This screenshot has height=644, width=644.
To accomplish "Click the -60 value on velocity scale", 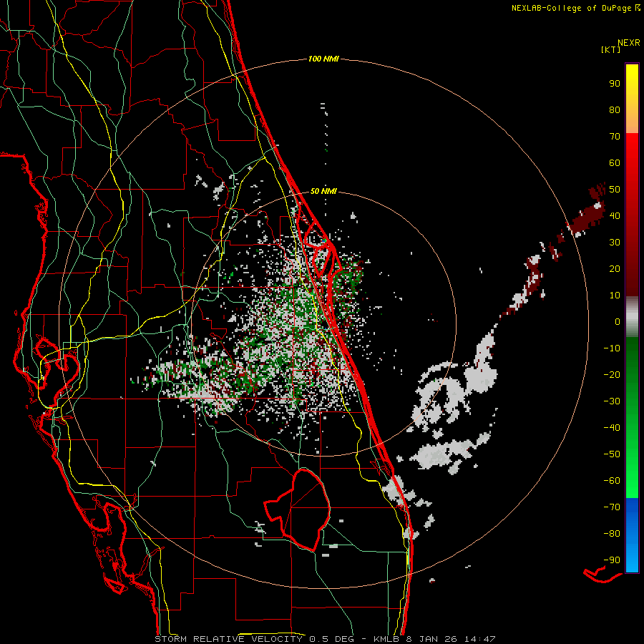I will (612, 481).
